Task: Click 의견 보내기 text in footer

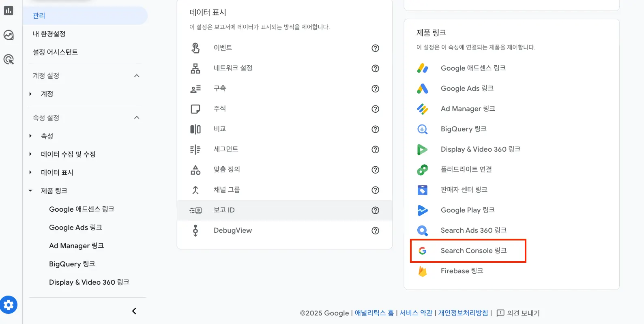Action: [x=523, y=313]
